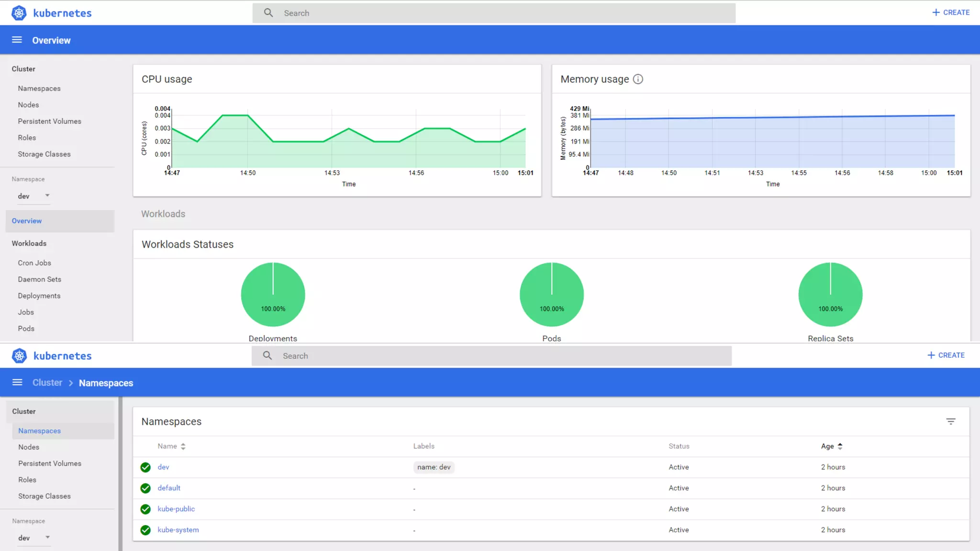Open hamburger menu beside Overview title

coord(17,40)
